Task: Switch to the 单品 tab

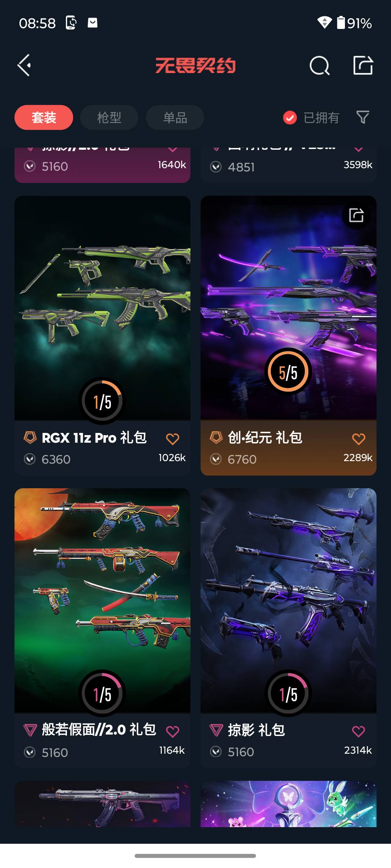Action: point(175,118)
